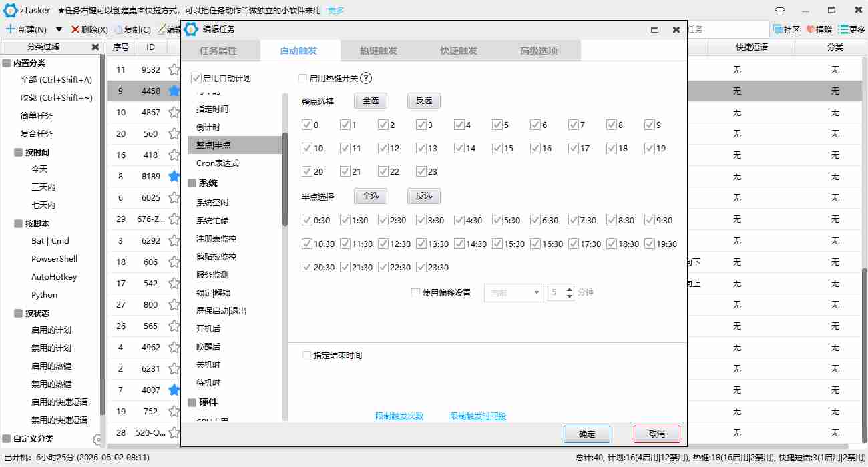Toggle favorite star for task ID 4458
This screenshot has width=868, height=467.
(x=174, y=91)
